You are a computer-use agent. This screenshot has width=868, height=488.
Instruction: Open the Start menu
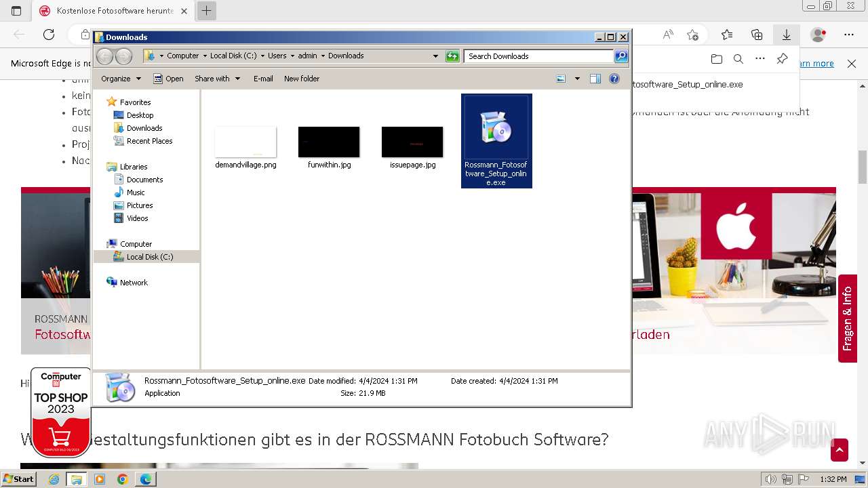[x=18, y=479]
